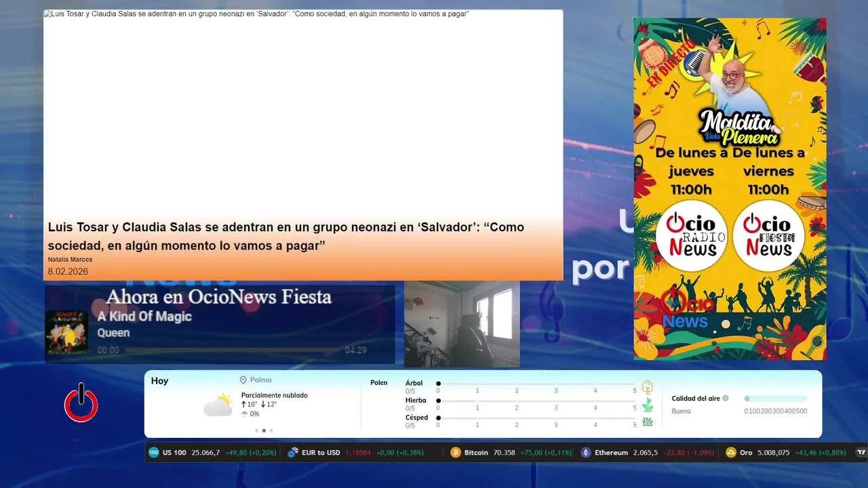Click the TradingView logo in ticker
This screenshot has width=868, height=488.
click(862, 453)
